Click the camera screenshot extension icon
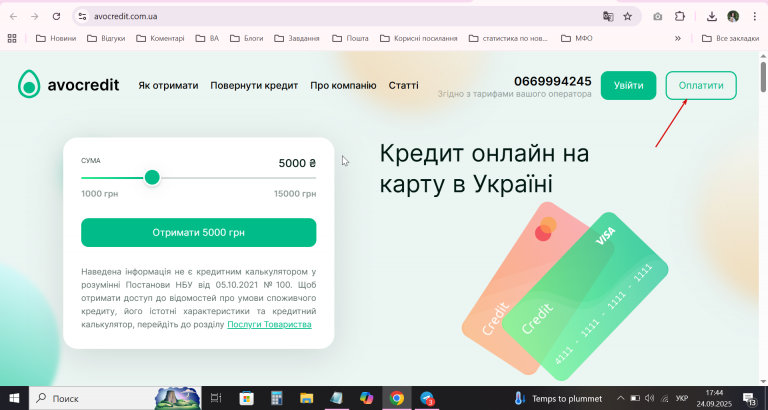The height and width of the screenshot is (410, 768). 657,16
